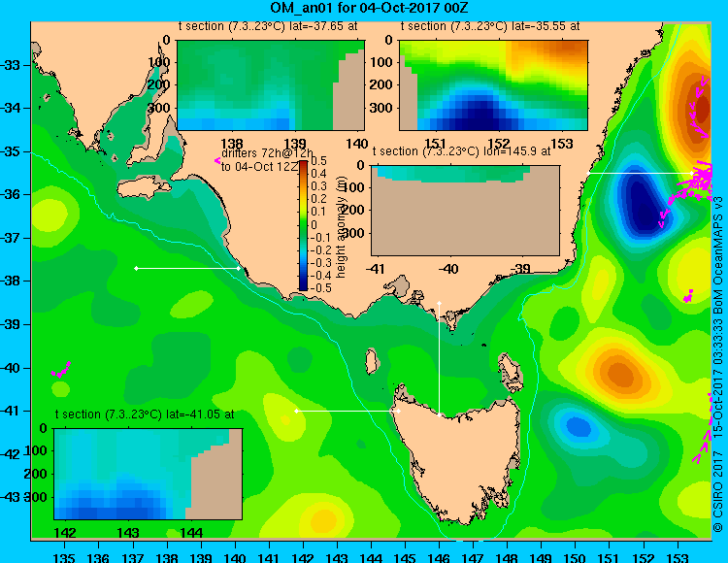
Task: Click the "t section (7.3..23°C) lon=145.9 at" caption
Action: tap(461, 151)
